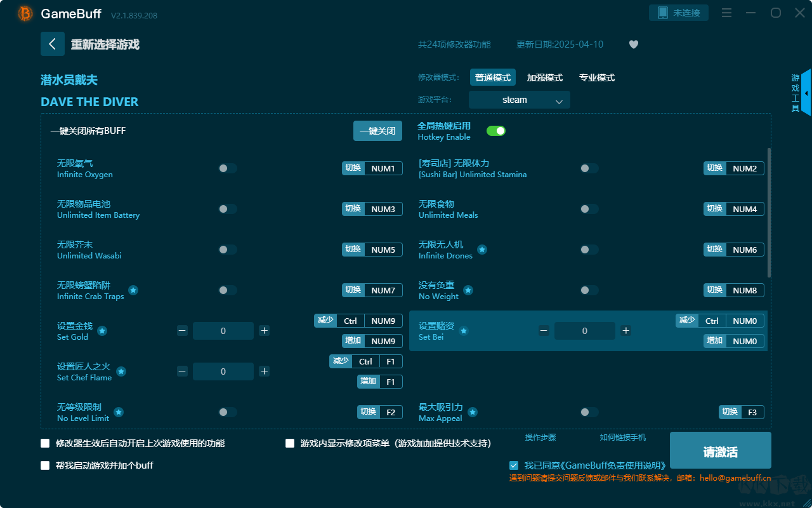Select 普通模式 trainer mode
812x508 pixels.
coord(493,77)
